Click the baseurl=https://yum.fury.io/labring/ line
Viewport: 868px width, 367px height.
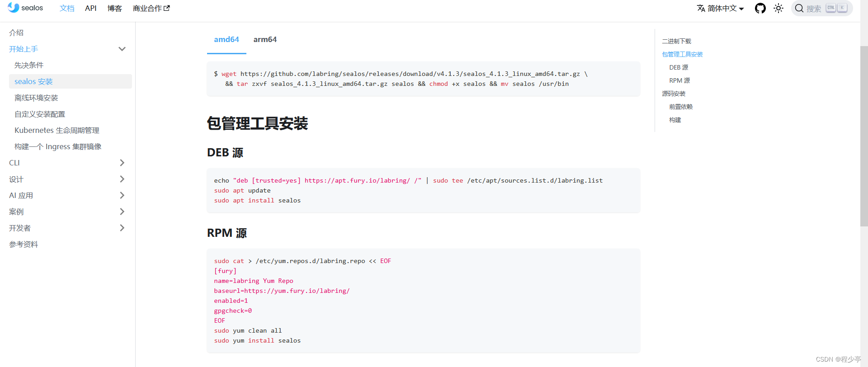[x=282, y=291]
